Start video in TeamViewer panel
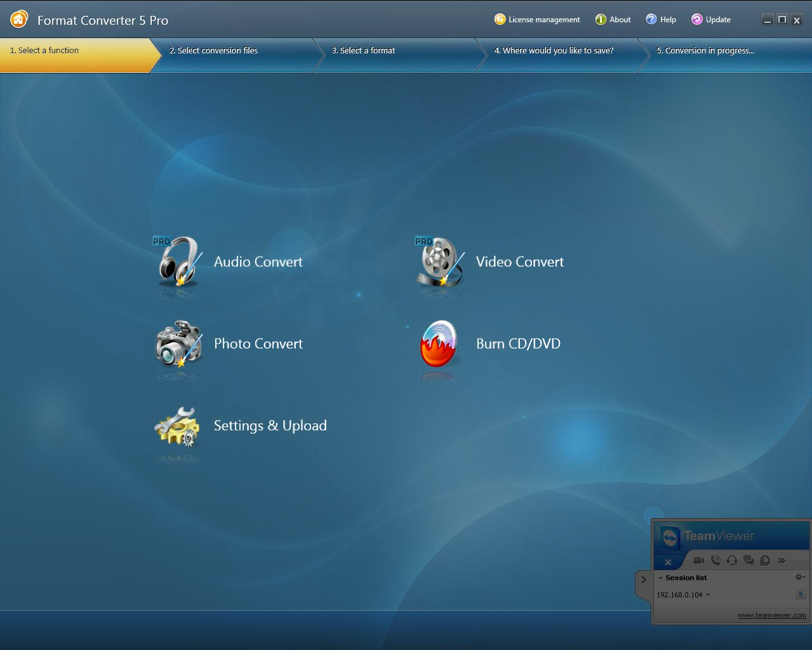The image size is (812, 650). pyautogui.click(x=699, y=560)
